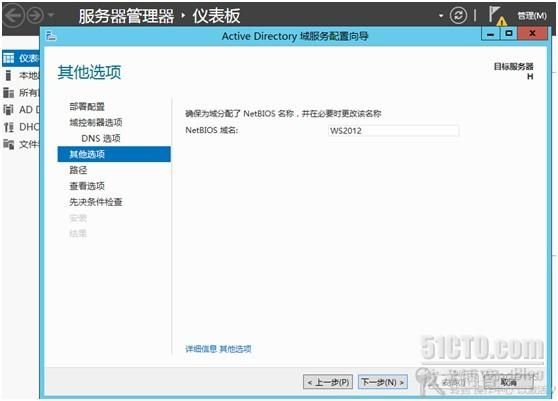Go back with Server Manager back arrow

pyautogui.click(x=14, y=16)
